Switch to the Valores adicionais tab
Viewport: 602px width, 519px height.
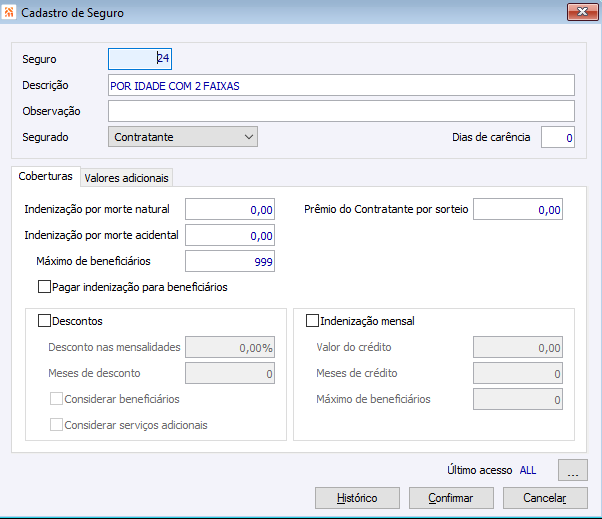pos(126,178)
